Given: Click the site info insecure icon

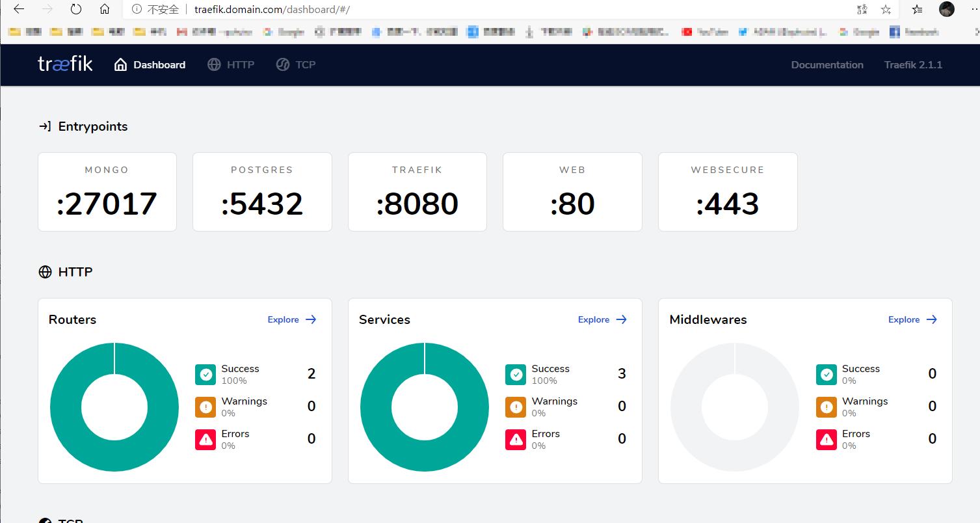Looking at the screenshot, I should [137, 9].
